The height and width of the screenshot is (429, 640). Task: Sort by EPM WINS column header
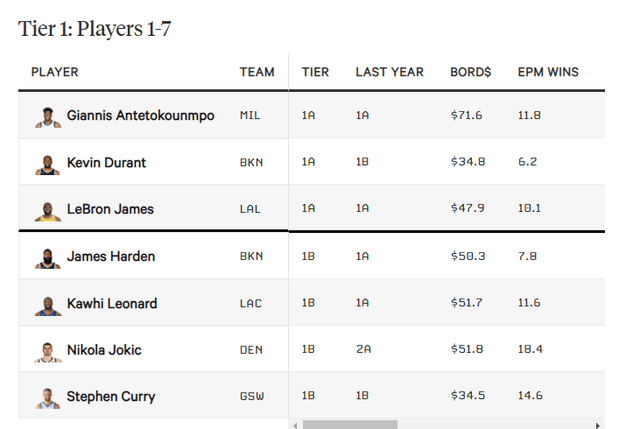[x=547, y=72]
